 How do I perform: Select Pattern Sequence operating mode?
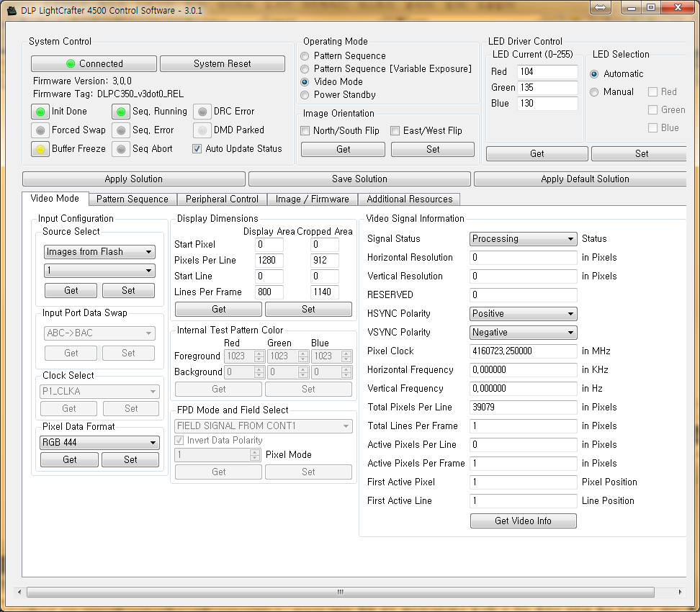click(x=305, y=56)
